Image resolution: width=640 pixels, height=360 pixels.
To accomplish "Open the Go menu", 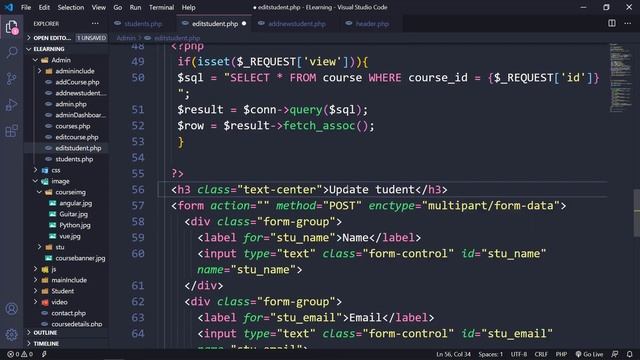I will (118, 7).
